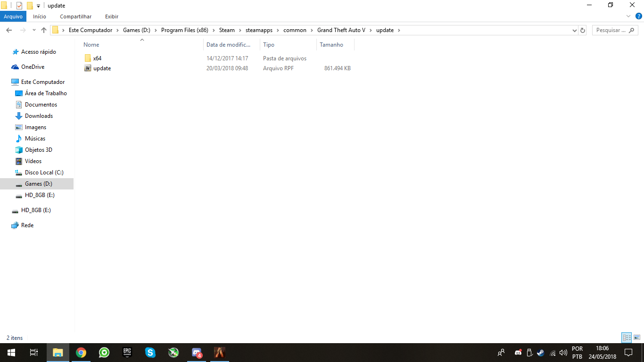
Task: Open the Compartilhar tab
Action: [75, 16]
